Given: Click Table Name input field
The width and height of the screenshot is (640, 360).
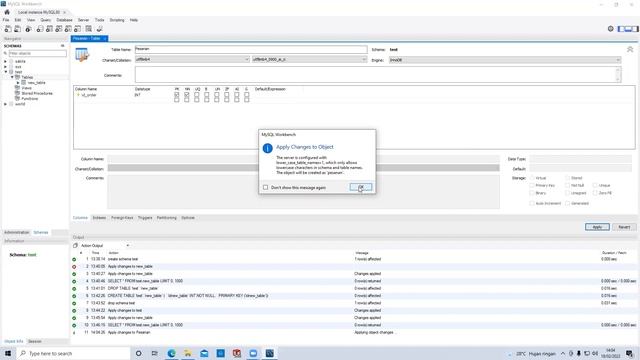Looking at the screenshot, I should point(251,49).
